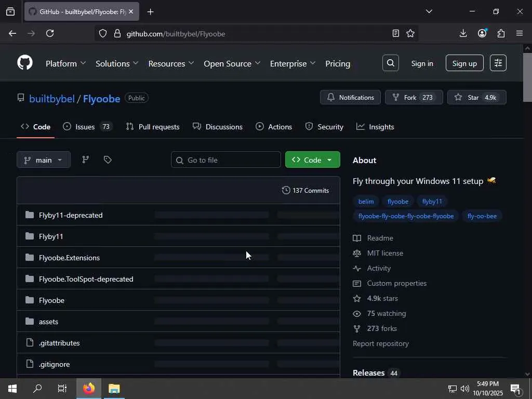Open the Pricing page link

pyautogui.click(x=338, y=63)
